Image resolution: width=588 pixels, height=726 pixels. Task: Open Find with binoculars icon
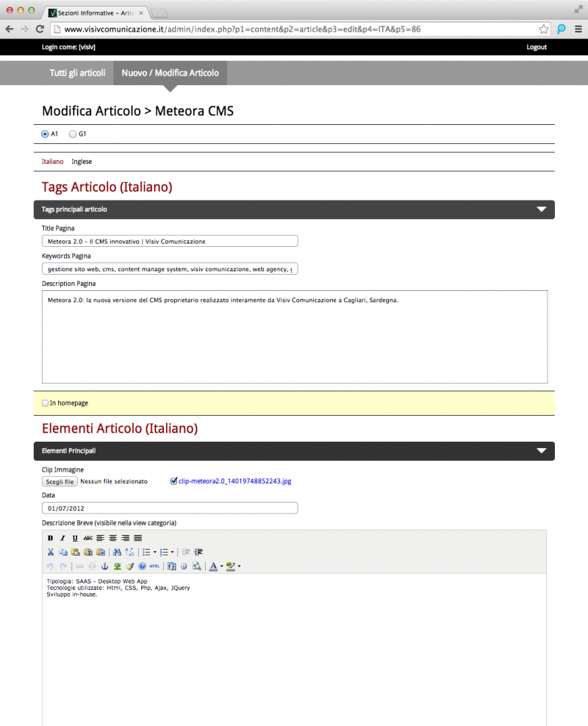117,552
